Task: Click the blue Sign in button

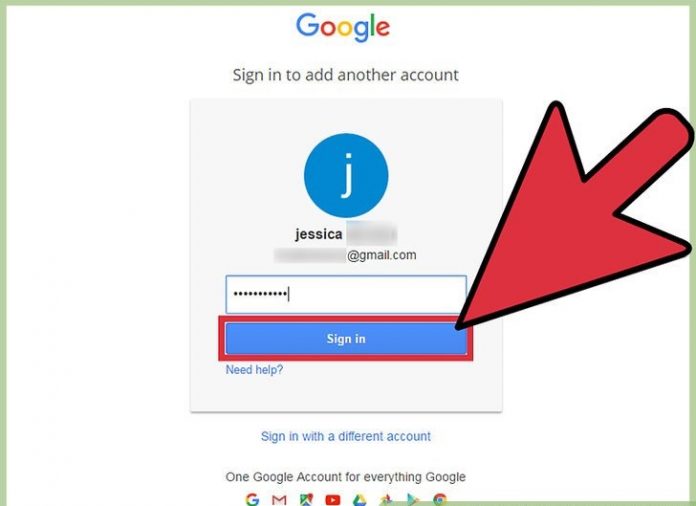Action: (x=346, y=339)
